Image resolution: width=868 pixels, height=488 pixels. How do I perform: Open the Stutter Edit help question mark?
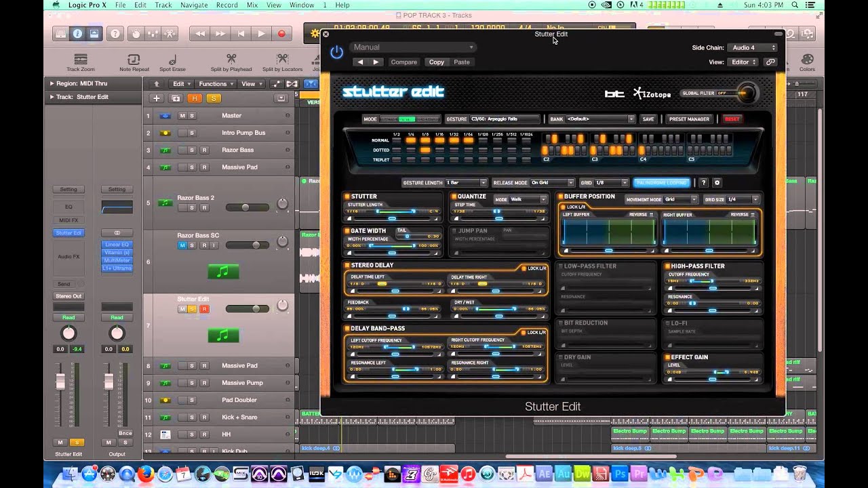(703, 182)
